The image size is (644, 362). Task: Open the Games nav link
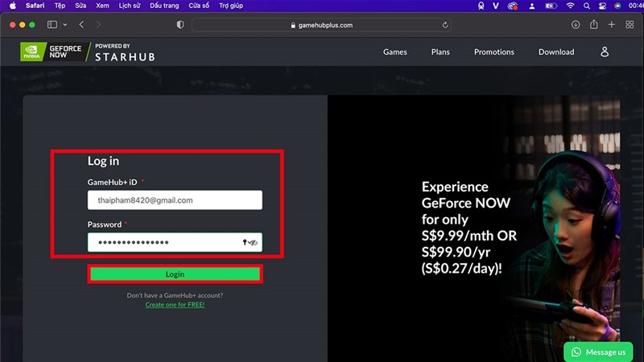tap(394, 51)
